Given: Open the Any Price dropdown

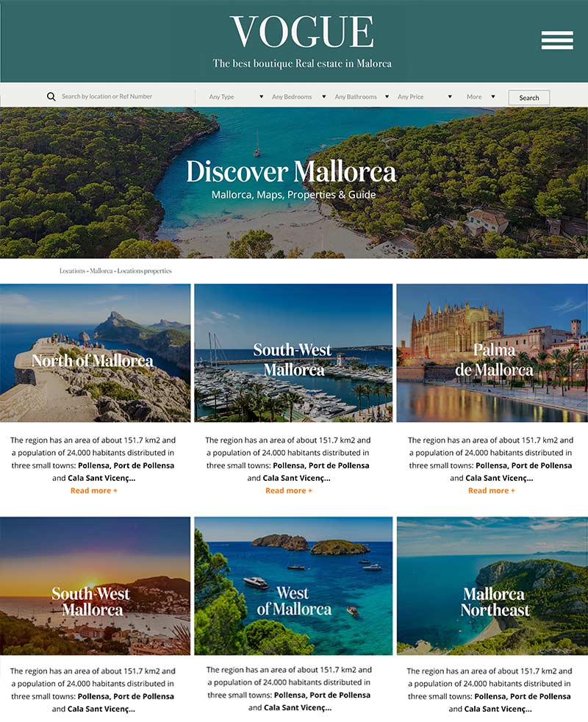Looking at the screenshot, I should pyautogui.click(x=425, y=97).
